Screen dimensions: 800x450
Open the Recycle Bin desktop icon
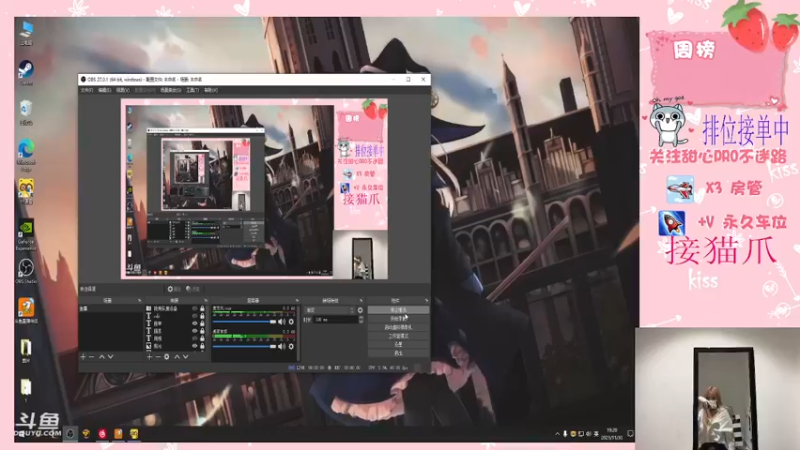(26, 112)
